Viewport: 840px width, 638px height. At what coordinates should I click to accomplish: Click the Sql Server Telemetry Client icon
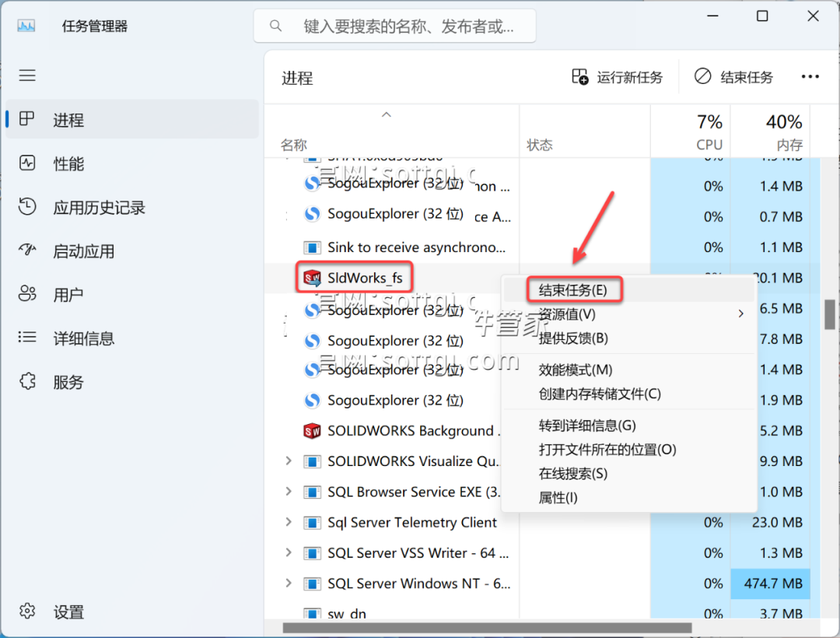(312, 522)
